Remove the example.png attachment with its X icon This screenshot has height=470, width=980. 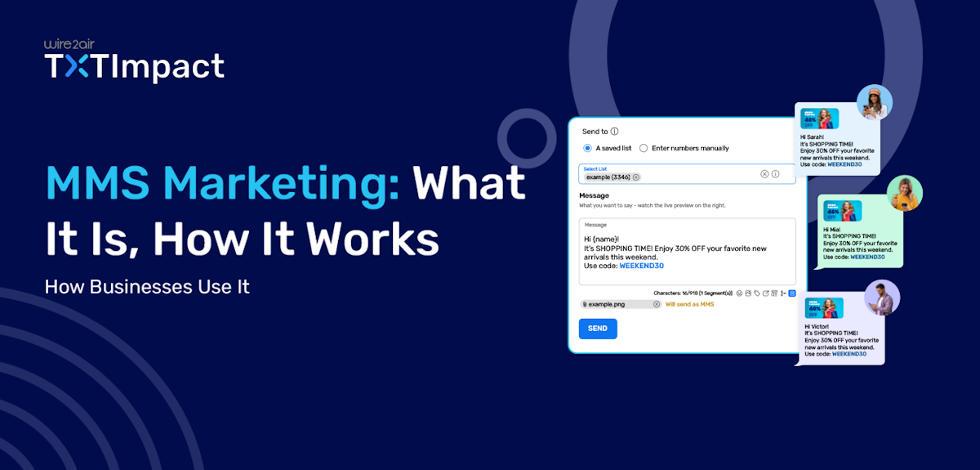point(657,304)
